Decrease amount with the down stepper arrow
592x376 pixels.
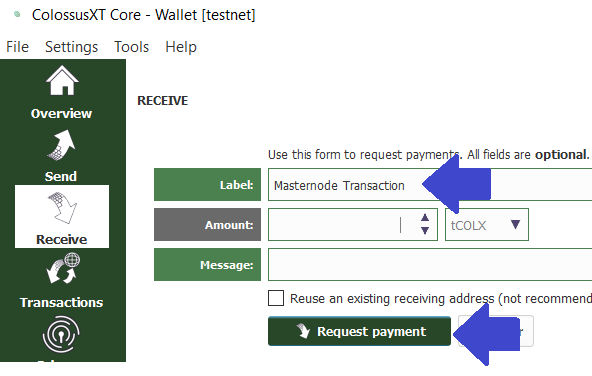point(425,230)
